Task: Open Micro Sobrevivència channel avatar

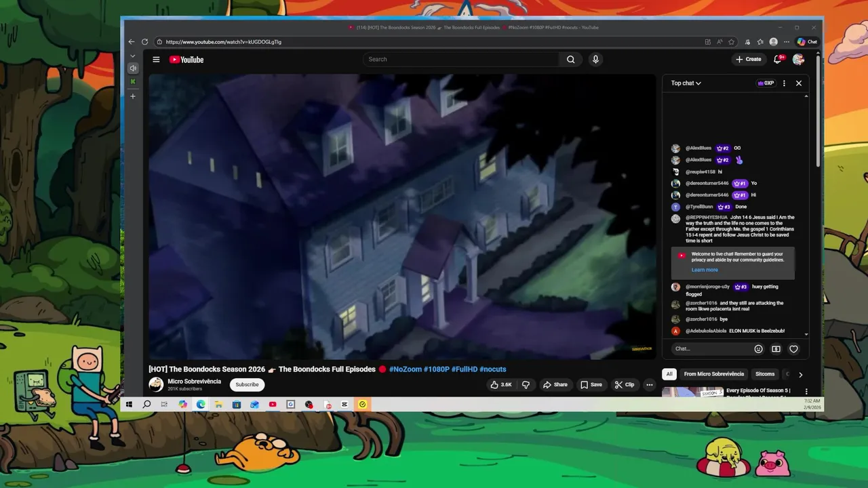Action: pyautogui.click(x=156, y=384)
